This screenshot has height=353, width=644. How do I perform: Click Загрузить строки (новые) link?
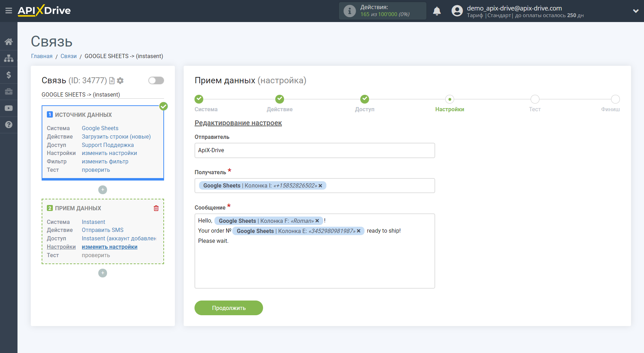116,136
